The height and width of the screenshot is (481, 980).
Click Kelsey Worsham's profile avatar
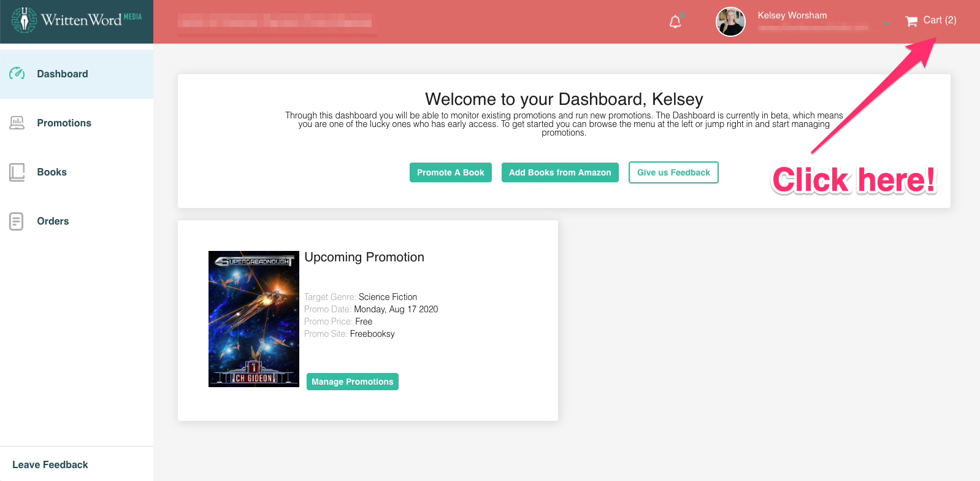tap(730, 21)
